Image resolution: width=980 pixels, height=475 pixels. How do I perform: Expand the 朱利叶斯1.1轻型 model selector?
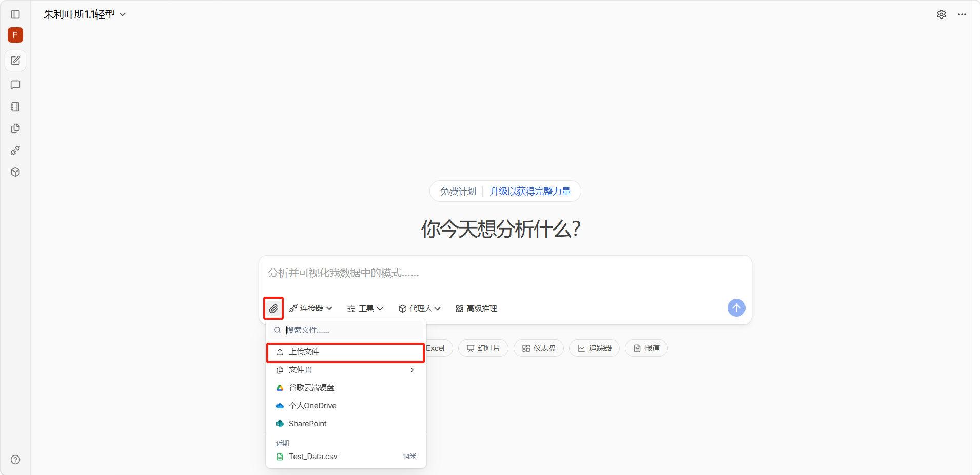point(85,14)
